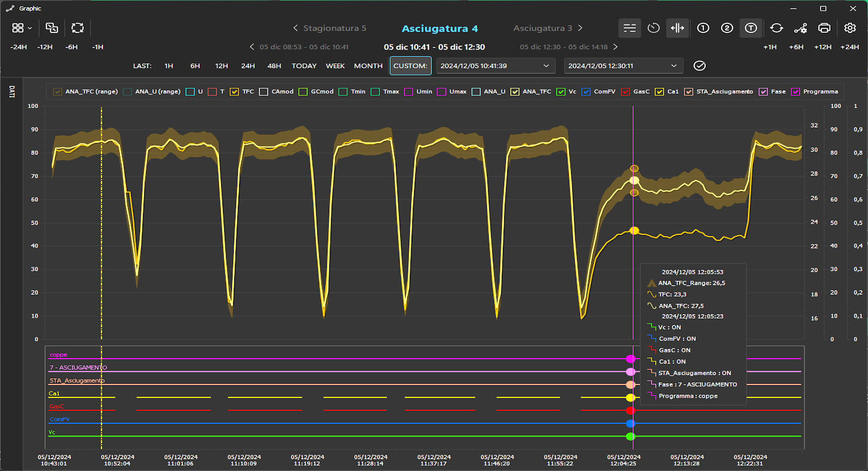Shift time range back with -6H
Image resolution: width=868 pixels, height=471 pixels.
click(71, 47)
